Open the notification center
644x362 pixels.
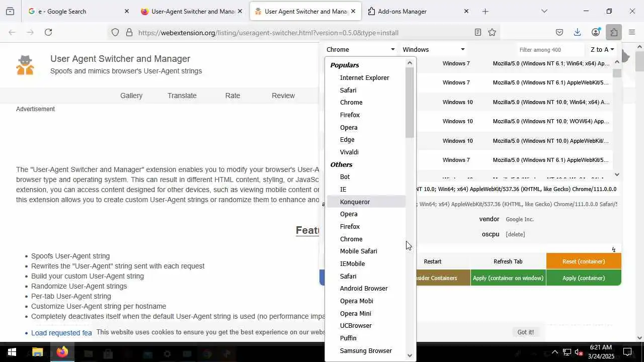point(627,352)
